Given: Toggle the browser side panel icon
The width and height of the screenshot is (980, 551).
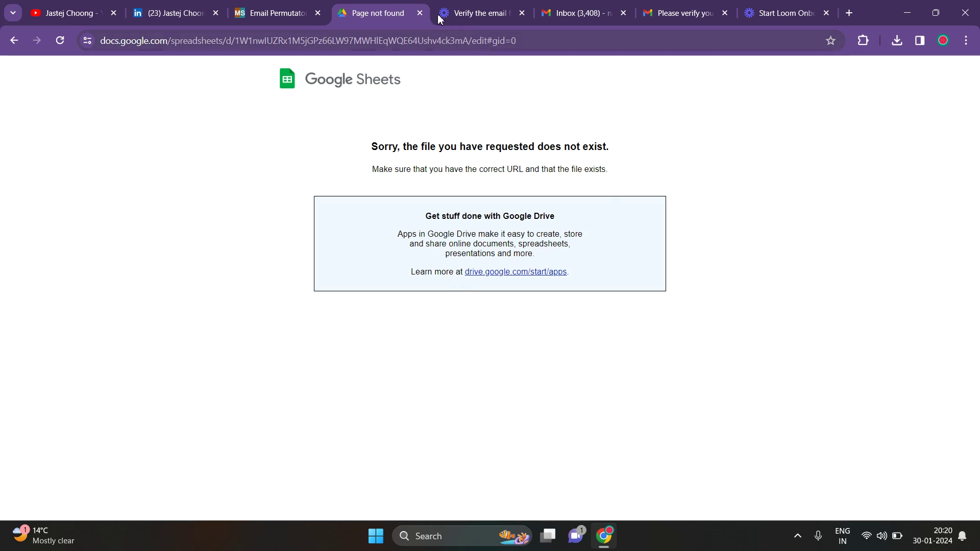Looking at the screenshot, I should coord(920,40).
